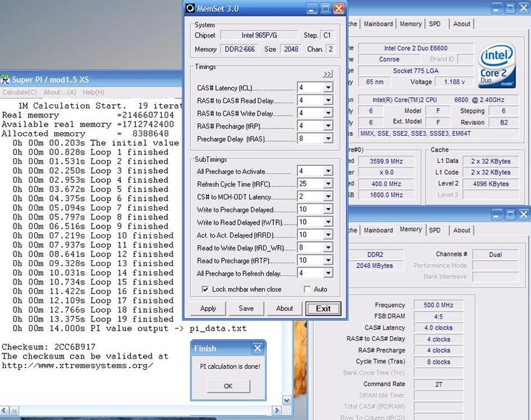Screen dimensions: 531x420
Task: Click the Level 2 4096 KBytes value
Action: point(491,184)
